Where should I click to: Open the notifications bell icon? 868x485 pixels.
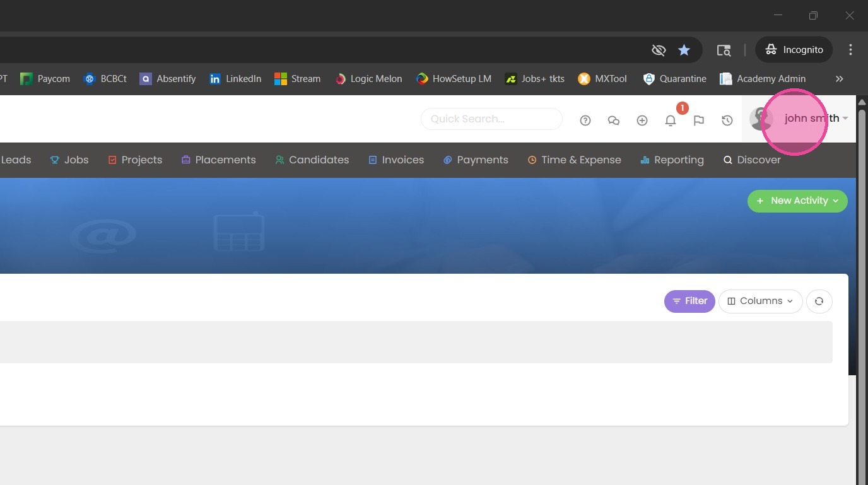[671, 120]
